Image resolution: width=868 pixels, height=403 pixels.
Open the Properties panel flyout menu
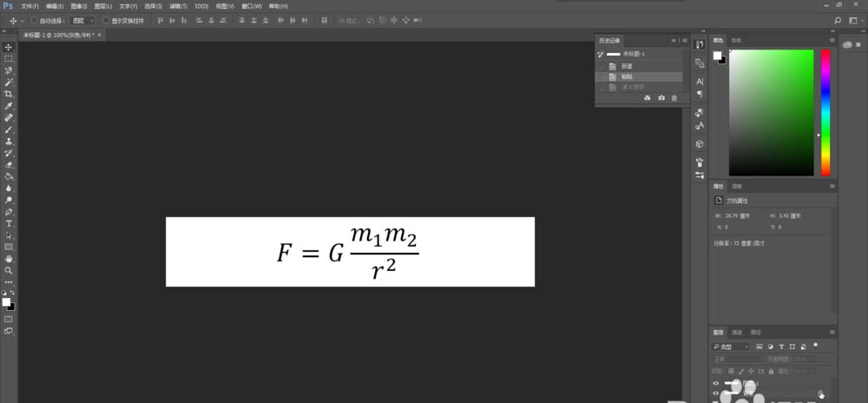(x=832, y=187)
